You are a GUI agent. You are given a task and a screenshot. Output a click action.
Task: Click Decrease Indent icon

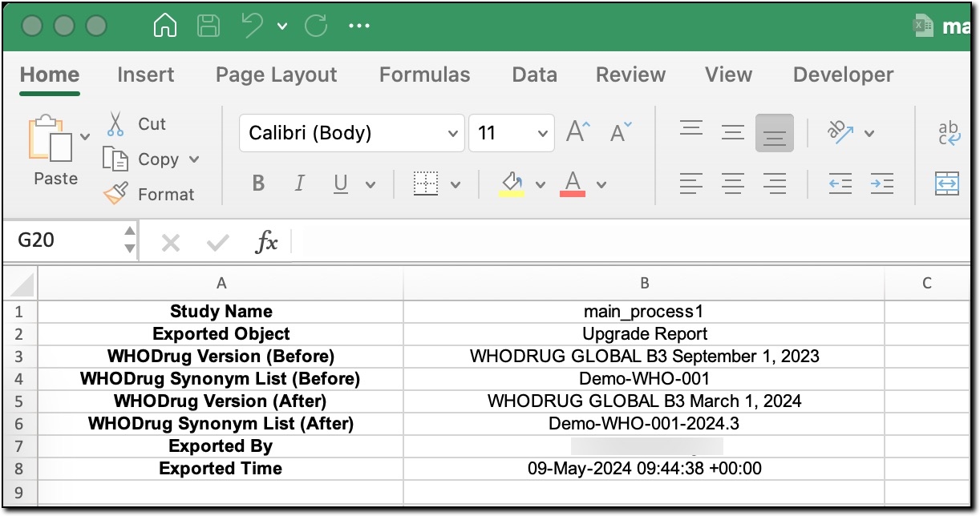[840, 184]
